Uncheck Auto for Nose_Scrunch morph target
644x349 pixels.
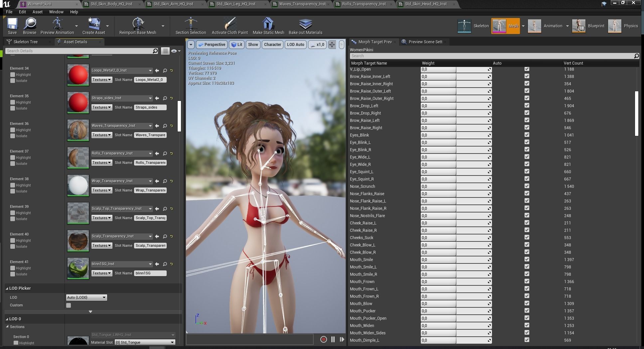click(527, 186)
